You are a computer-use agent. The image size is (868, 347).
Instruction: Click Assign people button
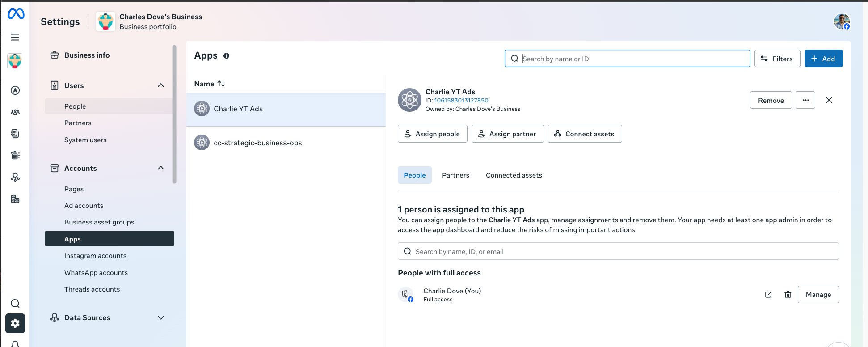(x=432, y=134)
